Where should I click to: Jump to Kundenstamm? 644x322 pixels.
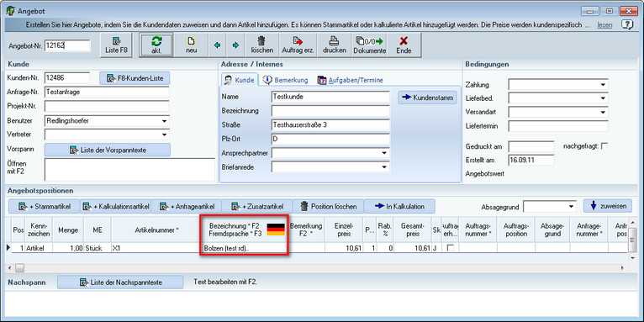427,98
